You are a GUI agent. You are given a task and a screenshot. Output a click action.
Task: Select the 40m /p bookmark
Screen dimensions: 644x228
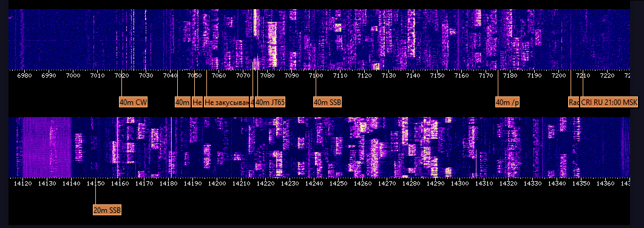click(507, 102)
